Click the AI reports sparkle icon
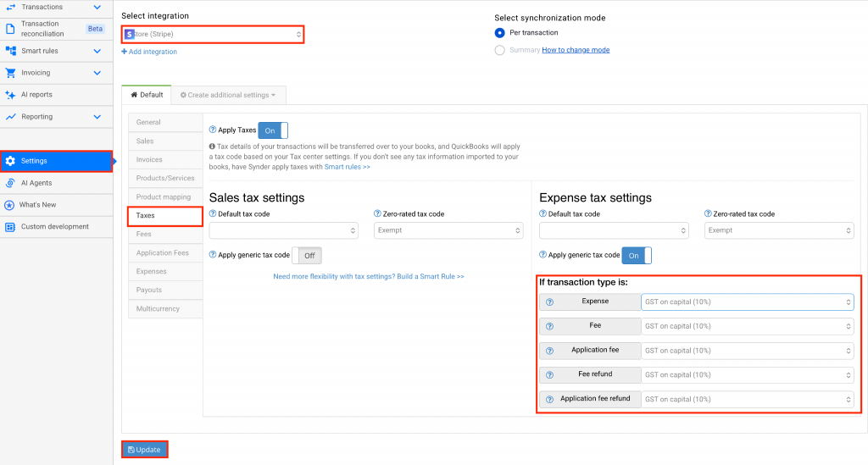The image size is (868, 465). click(10, 95)
